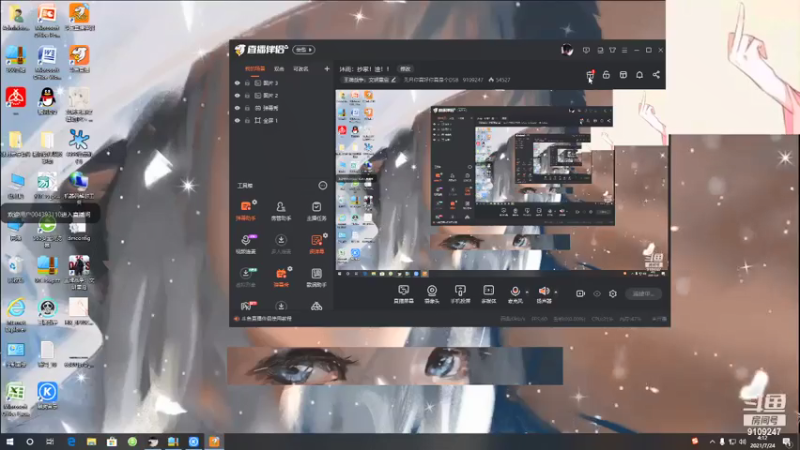Select the Microsoft Word desktop shortcut
800x450 pixels.
tap(47, 62)
